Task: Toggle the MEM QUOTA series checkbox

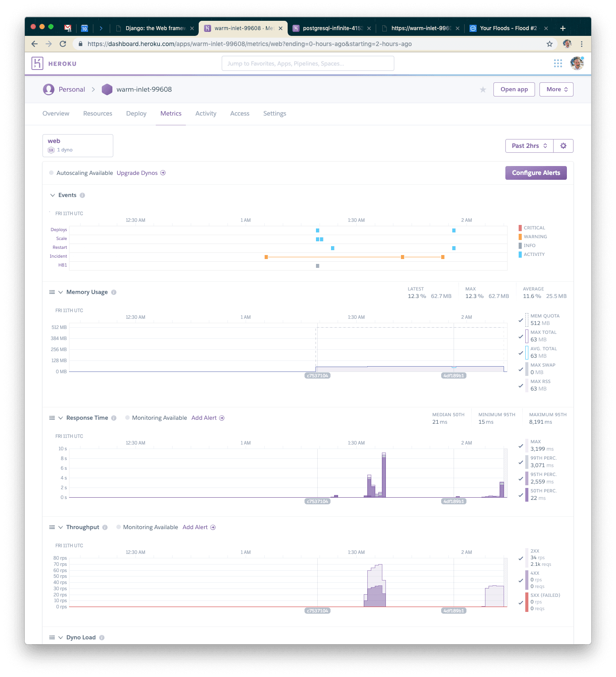Action: 521,320
